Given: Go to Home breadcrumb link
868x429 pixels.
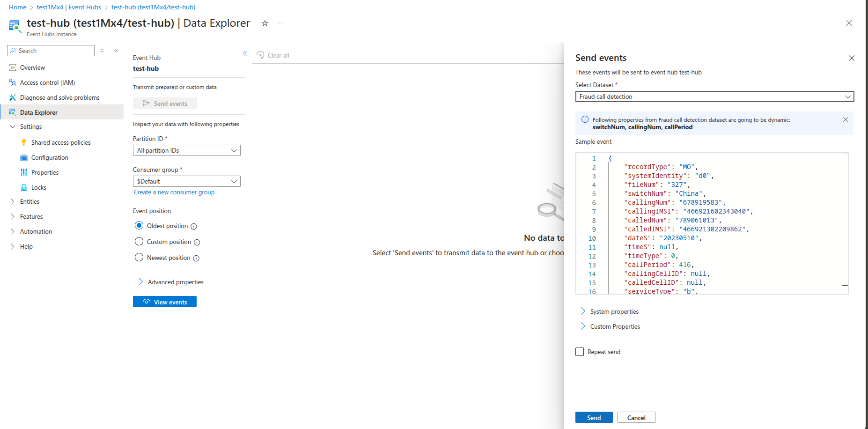Looking at the screenshot, I should [18, 7].
